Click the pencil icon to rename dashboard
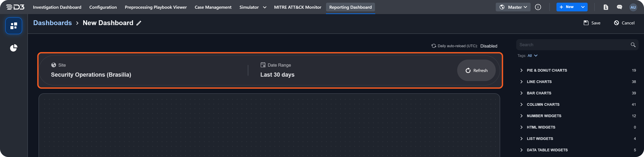The image size is (644, 157). coord(139,23)
